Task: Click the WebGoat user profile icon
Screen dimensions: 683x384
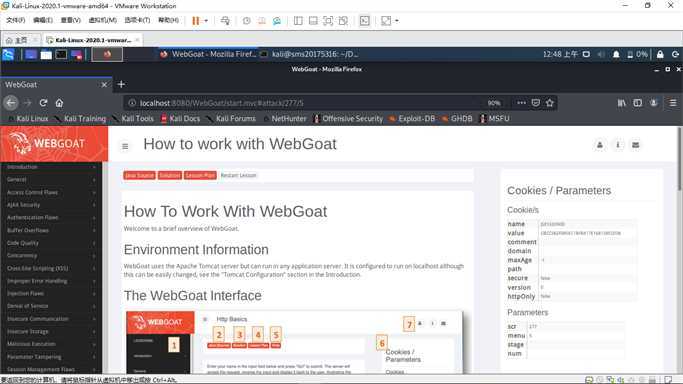Action: point(600,145)
